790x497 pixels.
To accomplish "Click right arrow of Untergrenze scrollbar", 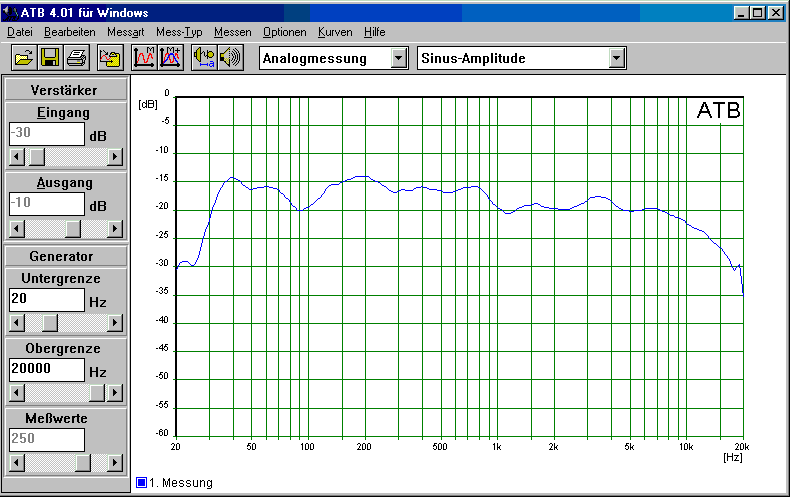I will [x=115, y=323].
